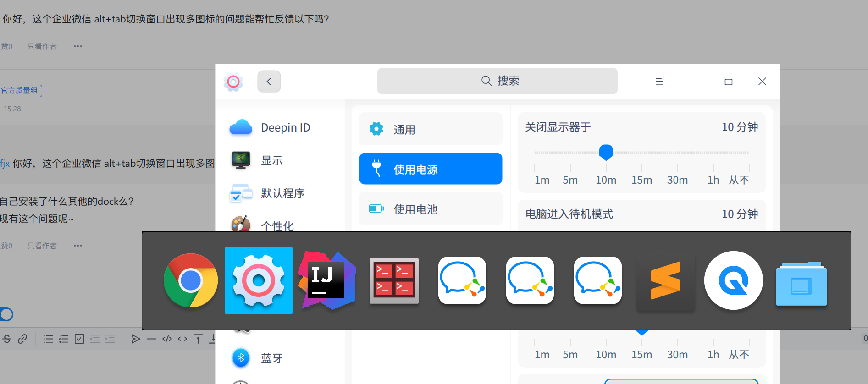868x384 pixels.
Task: Click 从不 on the slider below the switcher
Action: point(739,355)
